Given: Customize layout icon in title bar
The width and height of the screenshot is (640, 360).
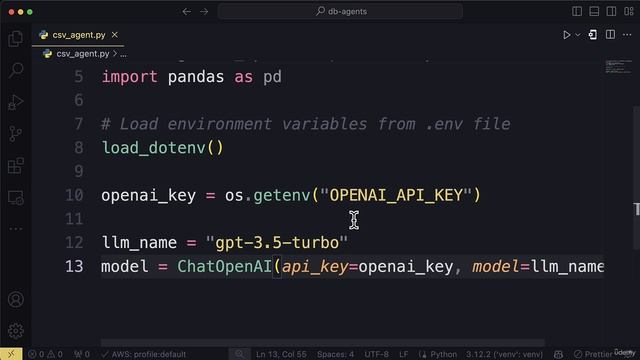Looking at the screenshot, I should coord(629,11).
